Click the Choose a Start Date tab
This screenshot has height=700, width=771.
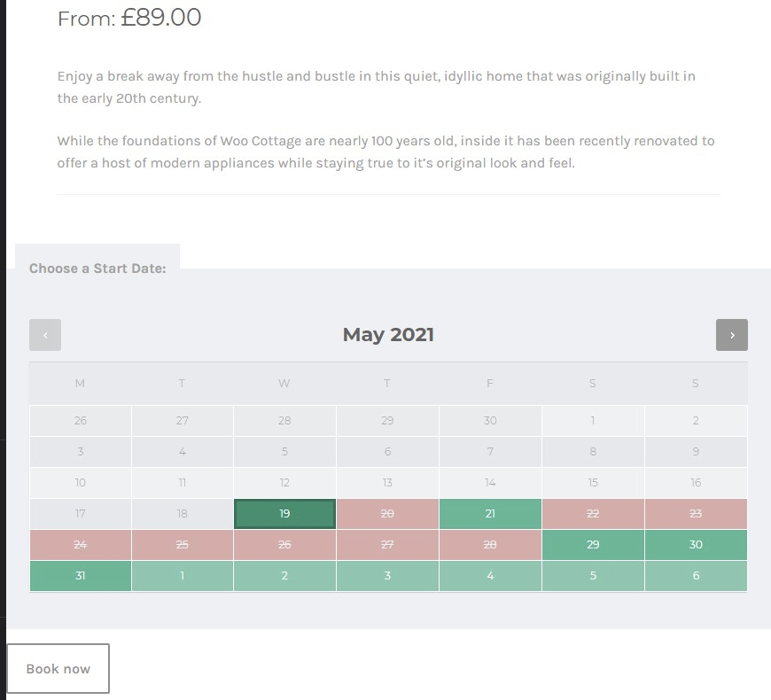click(x=97, y=268)
